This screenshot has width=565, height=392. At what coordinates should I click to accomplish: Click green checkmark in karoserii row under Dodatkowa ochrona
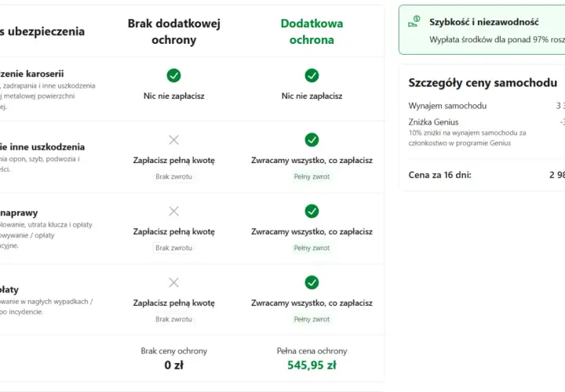point(312,75)
